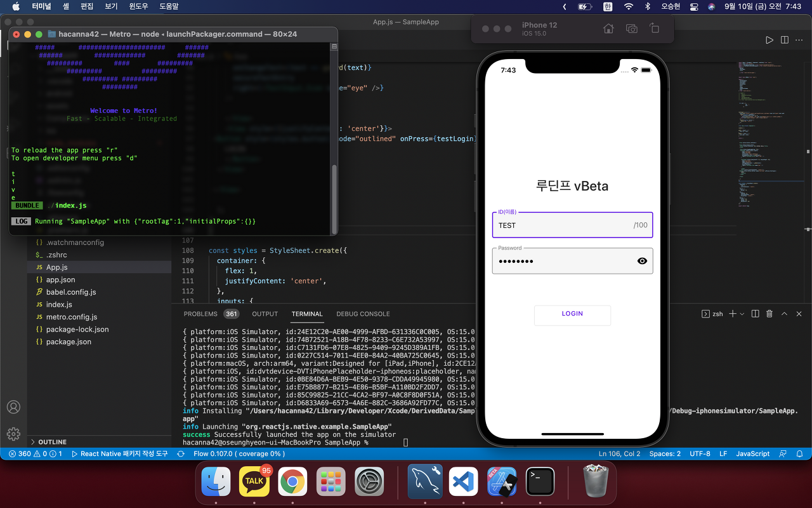This screenshot has height=508, width=812.
Task: Open the 윈도우 menu
Action: point(138,6)
